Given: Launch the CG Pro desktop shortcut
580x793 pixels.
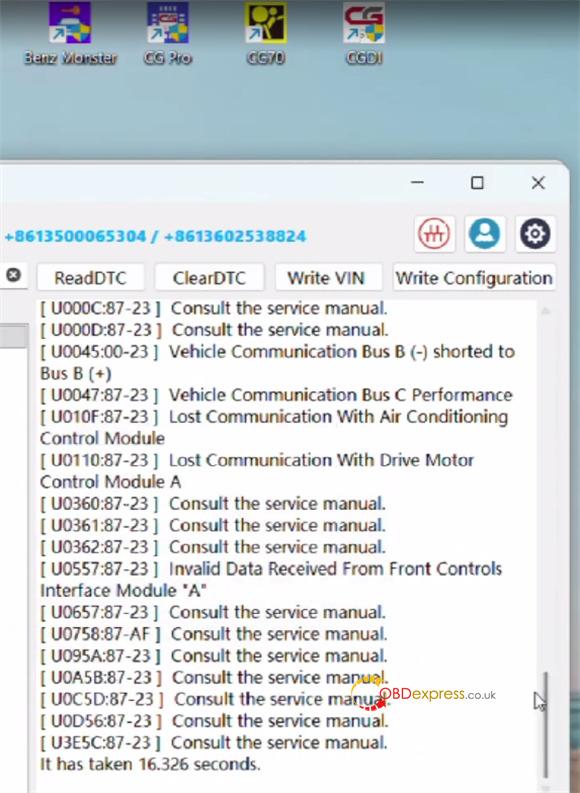Looking at the screenshot, I should point(167,33).
